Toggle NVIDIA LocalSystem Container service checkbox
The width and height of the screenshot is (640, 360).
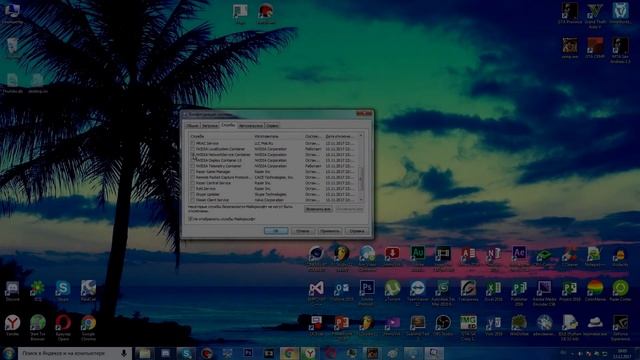193,149
